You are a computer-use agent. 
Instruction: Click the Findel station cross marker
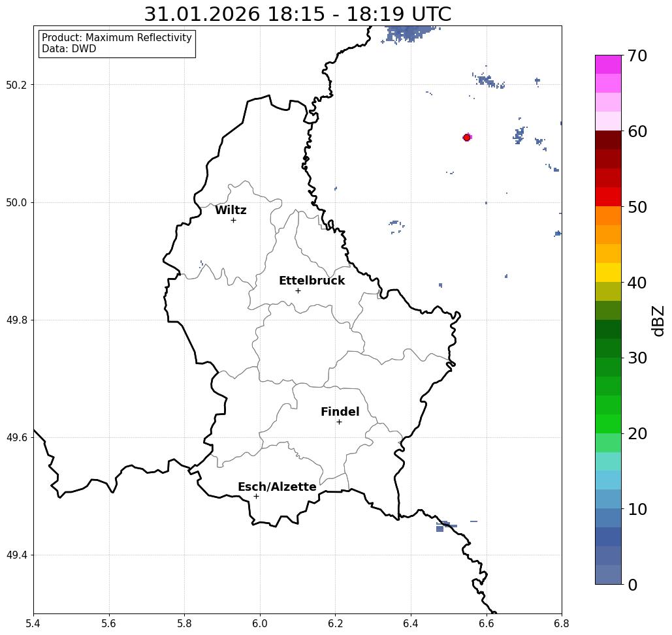pos(339,422)
